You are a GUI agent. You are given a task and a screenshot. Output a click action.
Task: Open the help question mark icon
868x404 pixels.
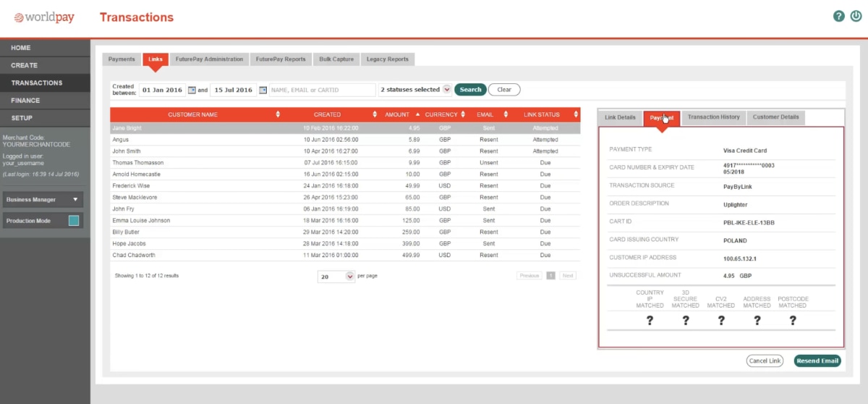(838, 16)
